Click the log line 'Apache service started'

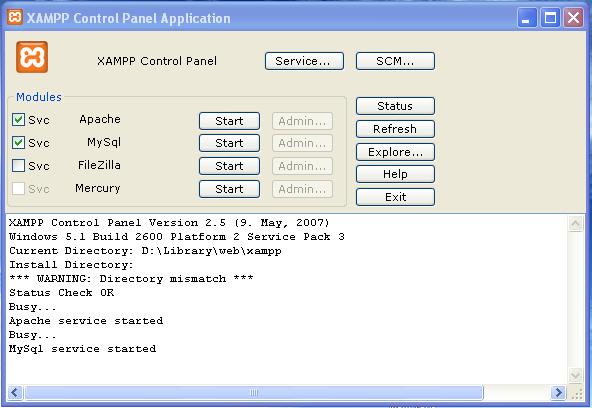[x=86, y=321]
